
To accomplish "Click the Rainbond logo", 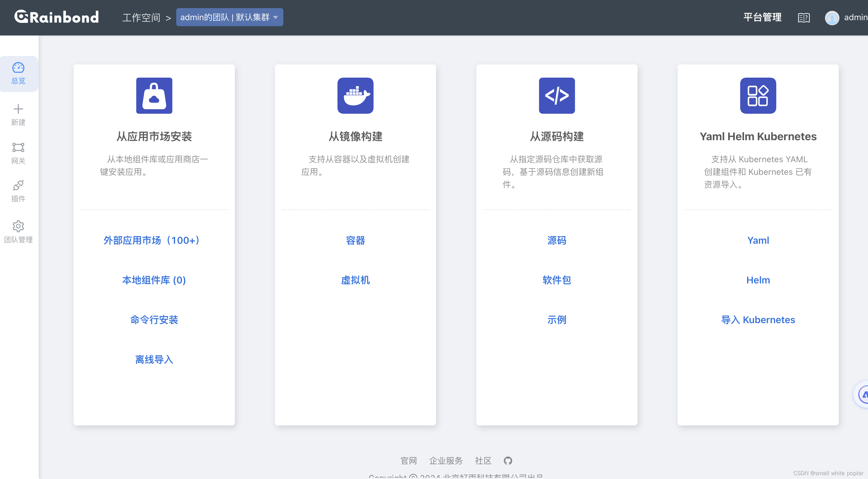I will [57, 17].
